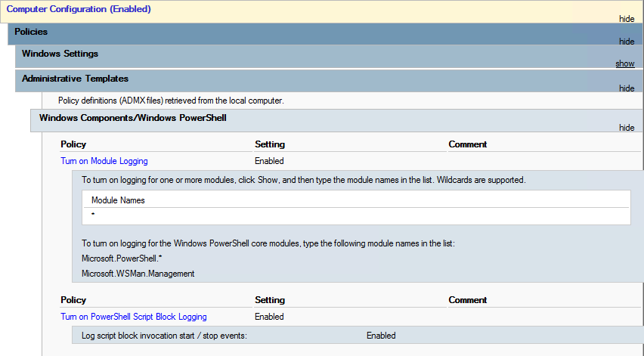The width and height of the screenshot is (644, 356).
Task: Show the Windows Settings section
Action: pos(624,64)
